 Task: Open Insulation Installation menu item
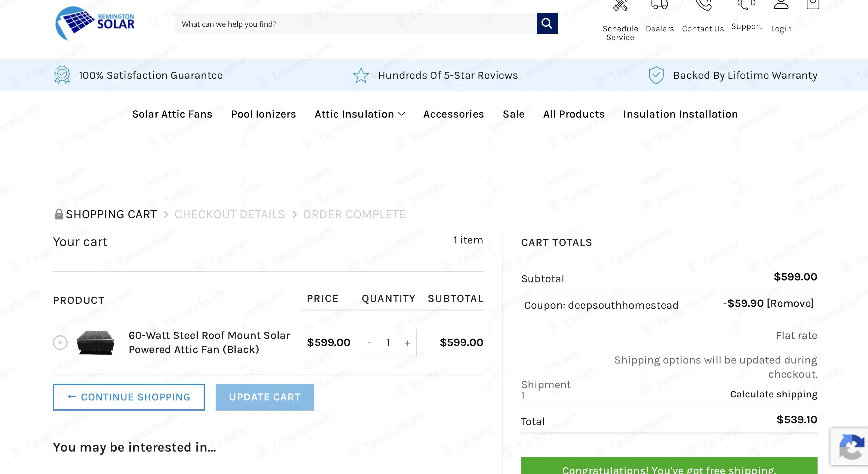tap(681, 114)
